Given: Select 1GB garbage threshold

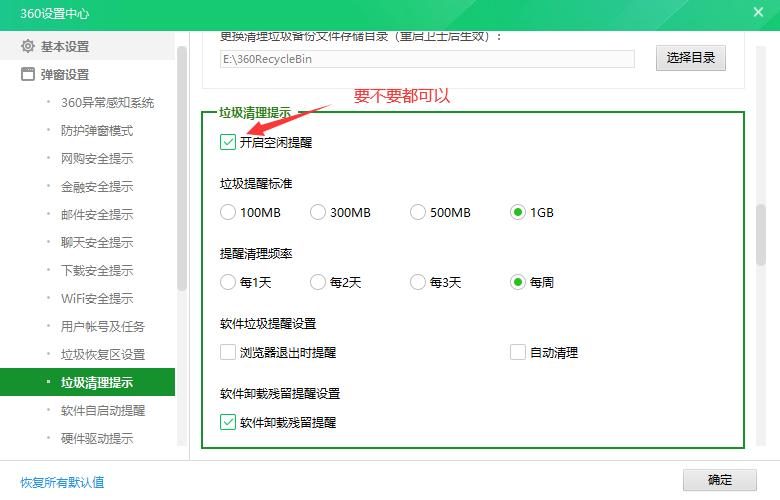Looking at the screenshot, I should pos(518,212).
